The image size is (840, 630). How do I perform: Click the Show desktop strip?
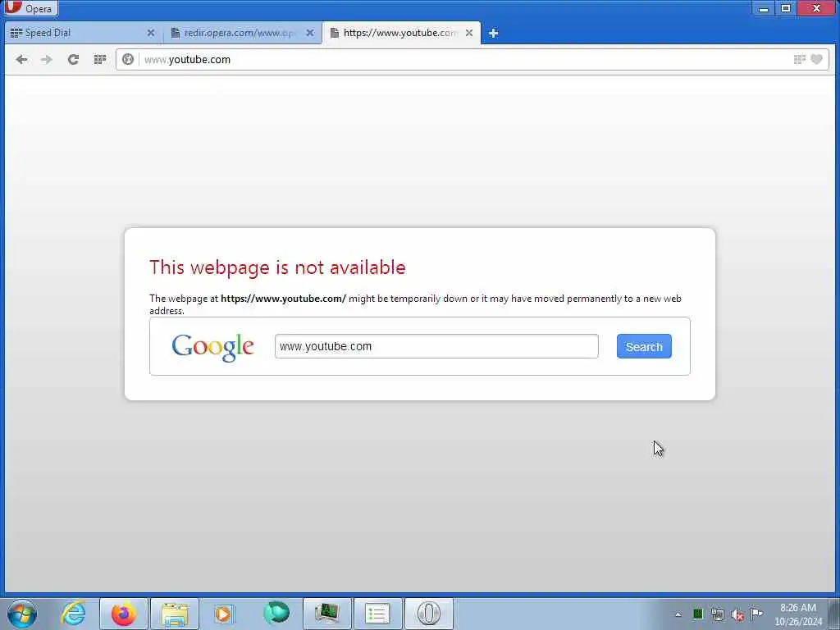pos(834,614)
